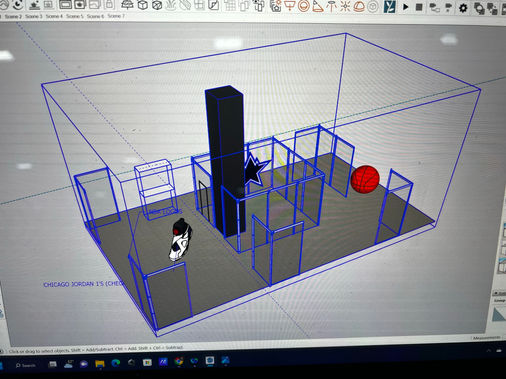Click the V-Ray dome light icon

click(359, 6)
